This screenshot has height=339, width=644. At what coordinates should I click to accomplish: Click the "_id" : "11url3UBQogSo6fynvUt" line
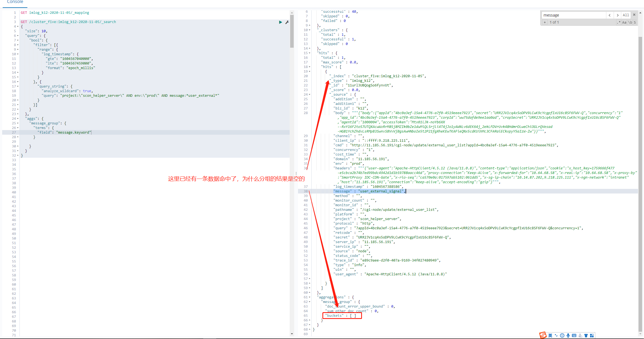coord(361,85)
